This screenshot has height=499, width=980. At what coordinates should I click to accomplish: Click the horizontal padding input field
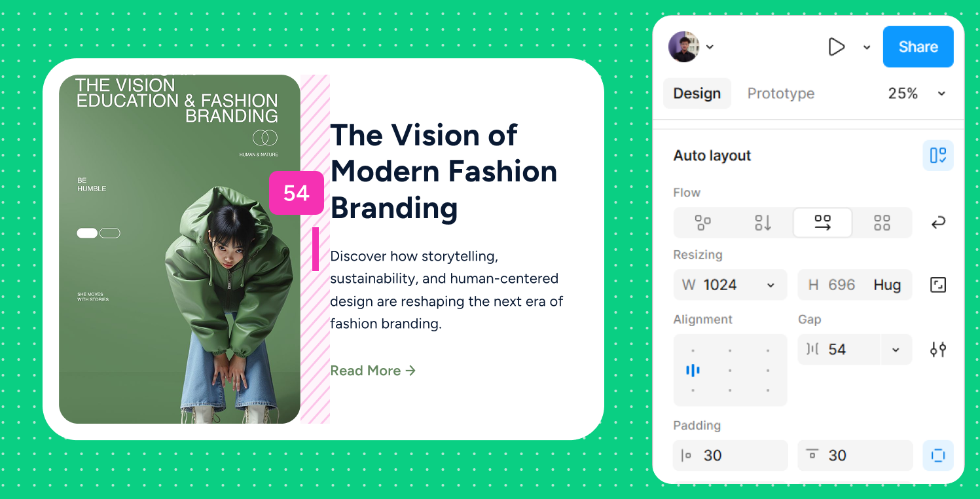pos(730,456)
